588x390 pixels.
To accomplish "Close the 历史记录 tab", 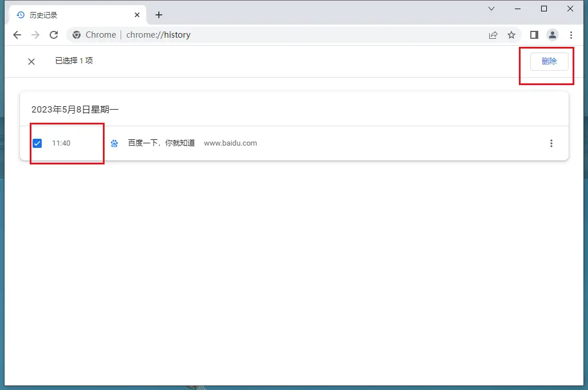I will pos(138,15).
